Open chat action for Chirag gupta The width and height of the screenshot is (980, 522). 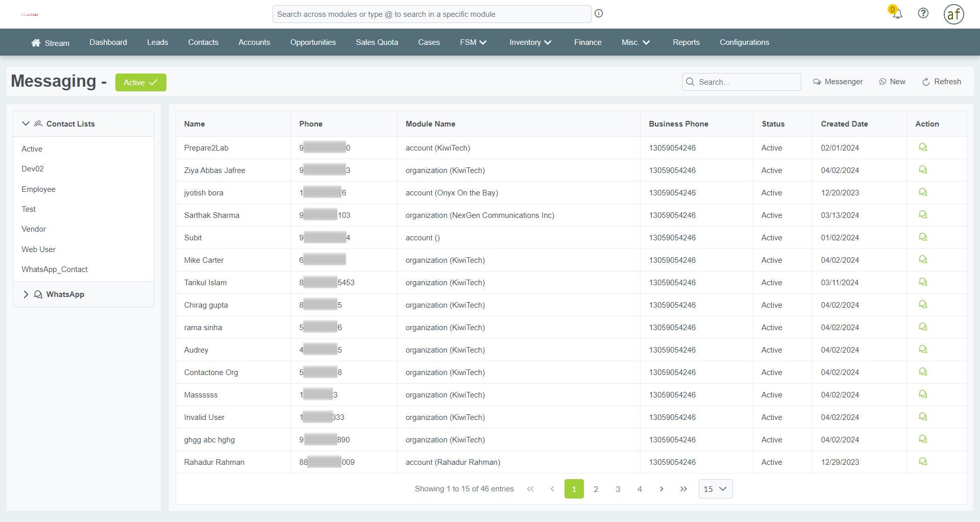(923, 305)
